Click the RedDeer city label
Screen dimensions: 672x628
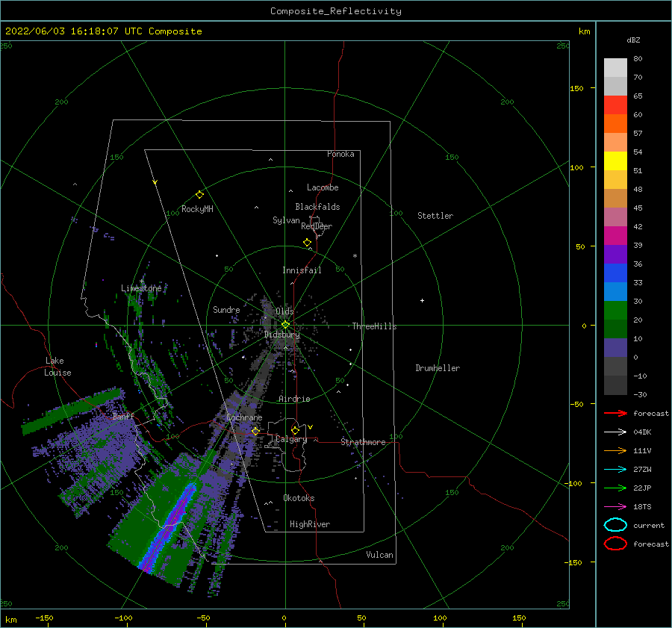[317, 226]
